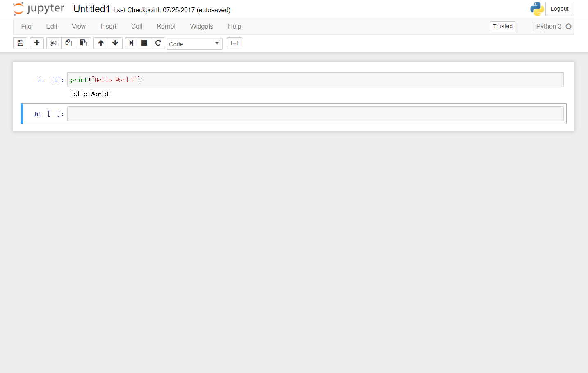
Task: Move selected cell down with arrow icon
Action: tap(115, 43)
